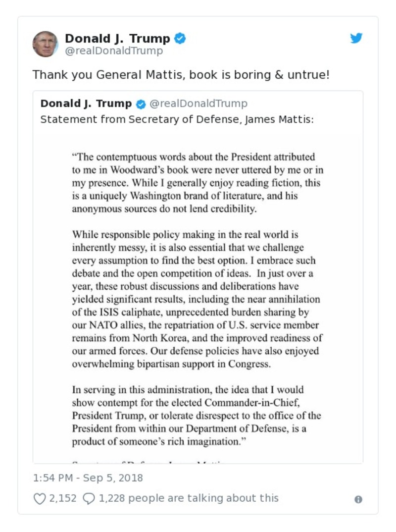Click the 2,152 likes count

tap(62, 498)
